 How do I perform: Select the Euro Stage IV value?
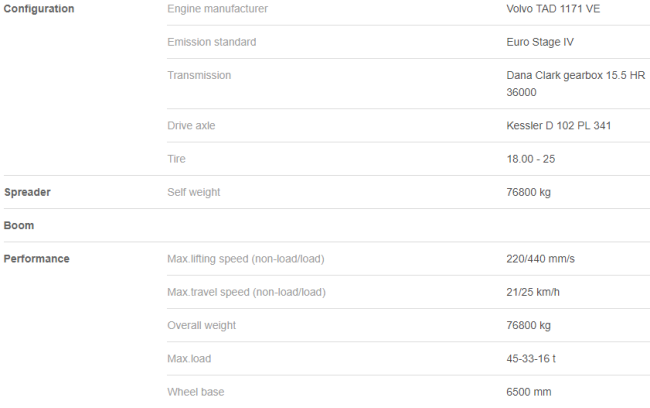540,42
